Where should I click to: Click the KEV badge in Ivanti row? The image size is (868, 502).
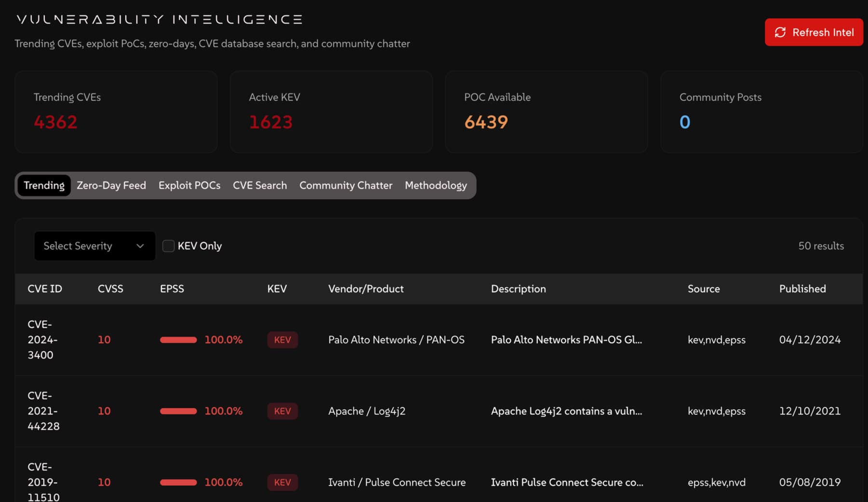tap(283, 482)
